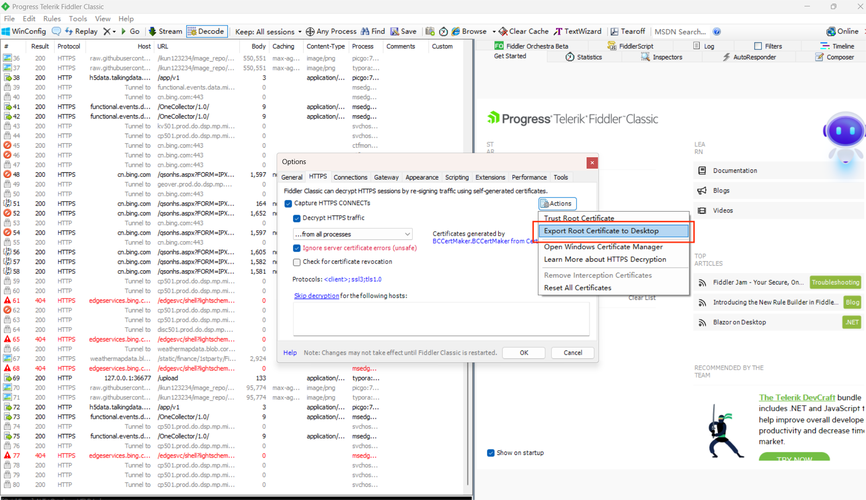Open the Rules menu
The width and height of the screenshot is (866, 500).
point(52,18)
